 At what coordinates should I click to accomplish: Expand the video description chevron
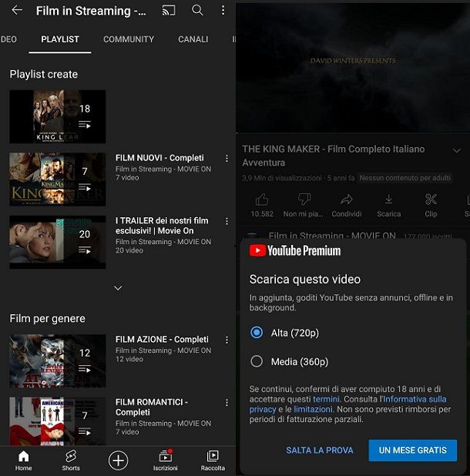coord(457,150)
